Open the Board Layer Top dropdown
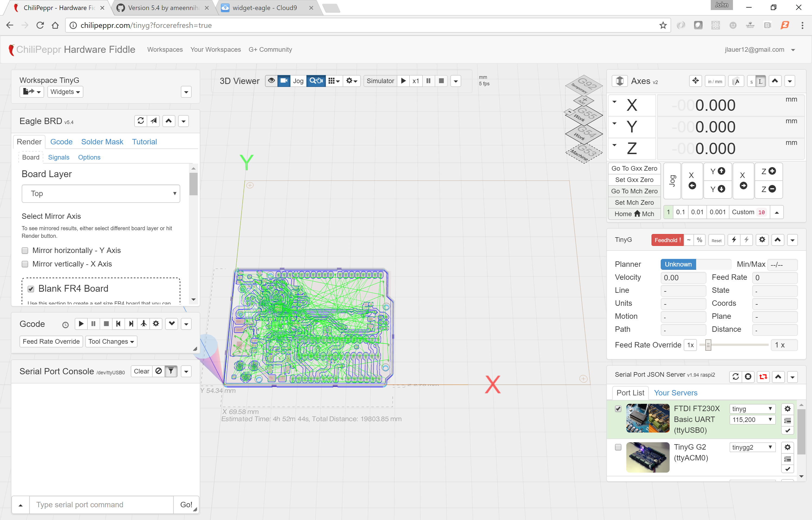Screen dimensions: 812x520 (x=100, y=193)
